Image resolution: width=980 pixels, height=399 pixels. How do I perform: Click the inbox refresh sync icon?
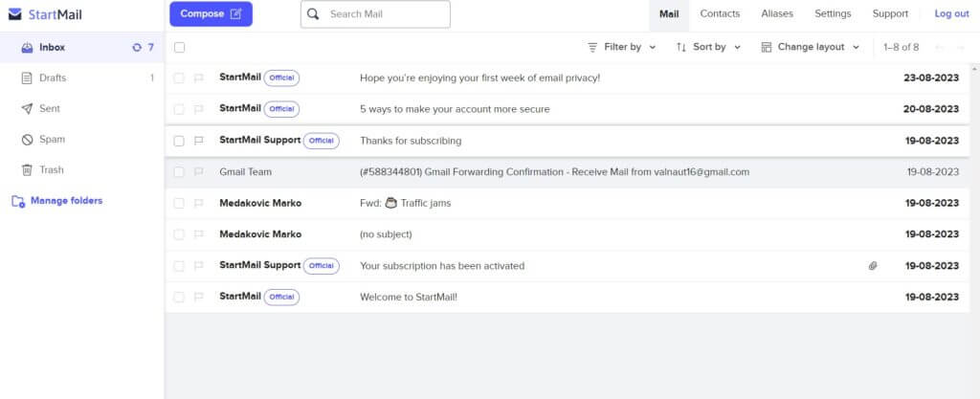click(x=137, y=48)
